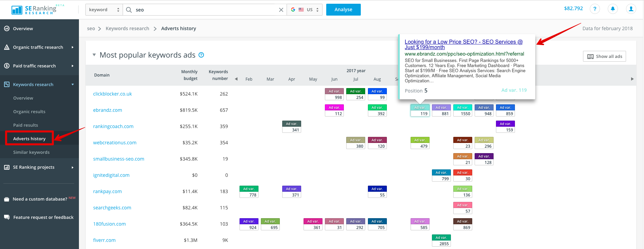Viewport: 644px width, 249px height.
Task: Click the feedback speech bubble icon
Action: (x=7, y=217)
